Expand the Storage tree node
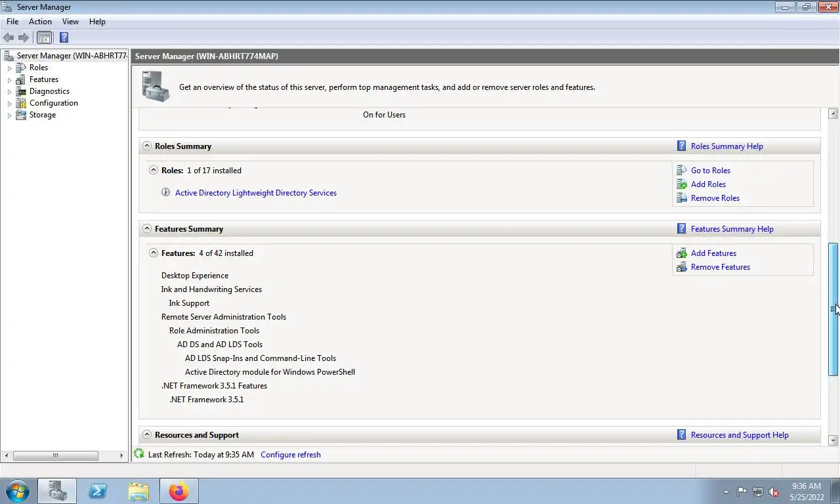The width and height of the screenshot is (840, 504). point(9,115)
